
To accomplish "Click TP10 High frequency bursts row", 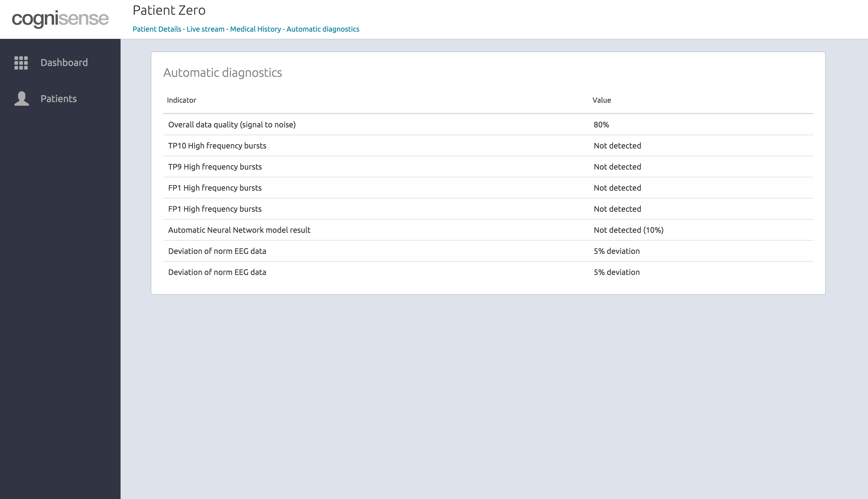I will pyautogui.click(x=217, y=146).
